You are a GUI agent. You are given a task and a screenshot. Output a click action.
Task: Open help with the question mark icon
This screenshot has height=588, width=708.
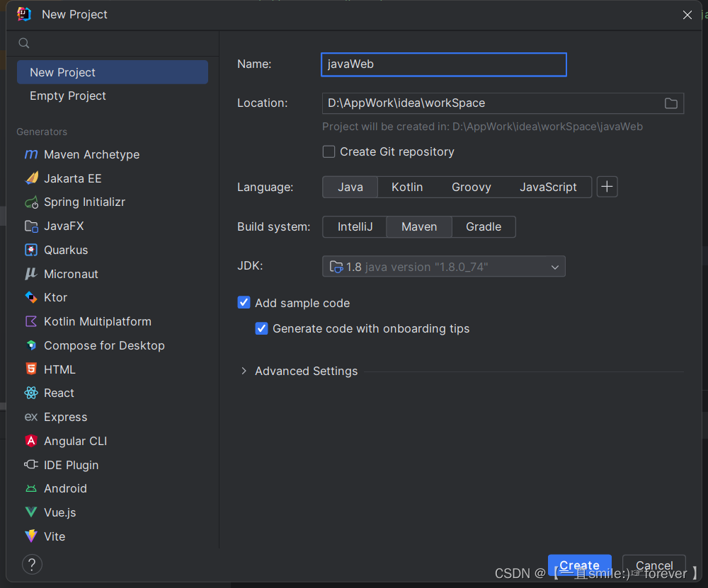point(32,565)
